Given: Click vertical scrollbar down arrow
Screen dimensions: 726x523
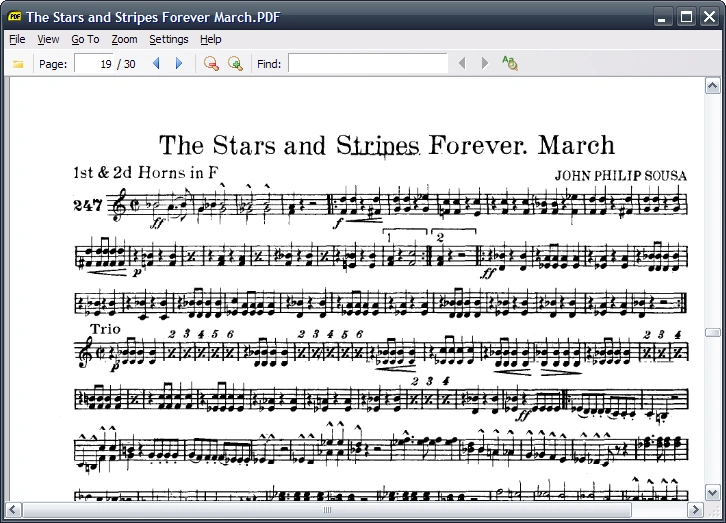Looking at the screenshot, I should coord(713,492).
